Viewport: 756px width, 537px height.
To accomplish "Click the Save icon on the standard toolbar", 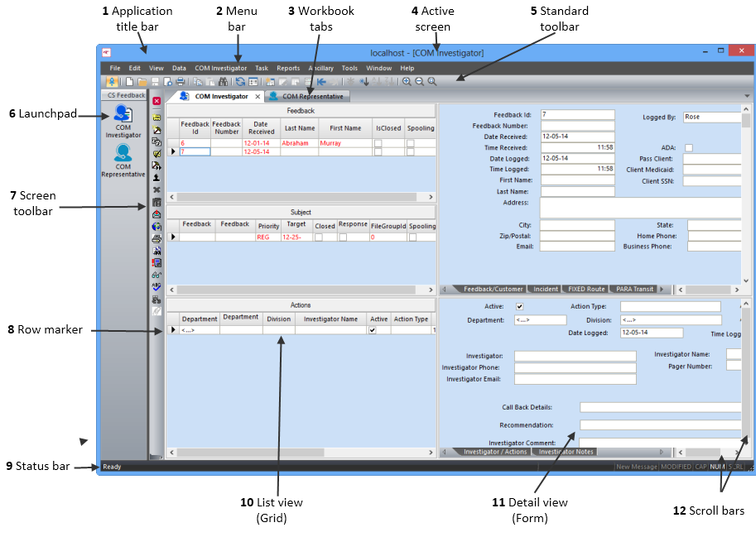I will pyautogui.click(x=157, y=81).
